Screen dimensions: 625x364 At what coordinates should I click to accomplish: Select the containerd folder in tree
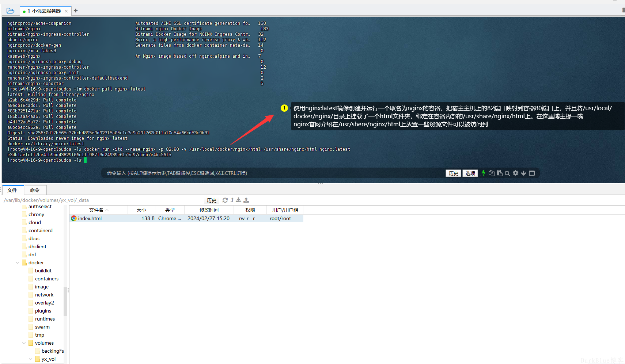pyautogui.click(x=41, y=230)
